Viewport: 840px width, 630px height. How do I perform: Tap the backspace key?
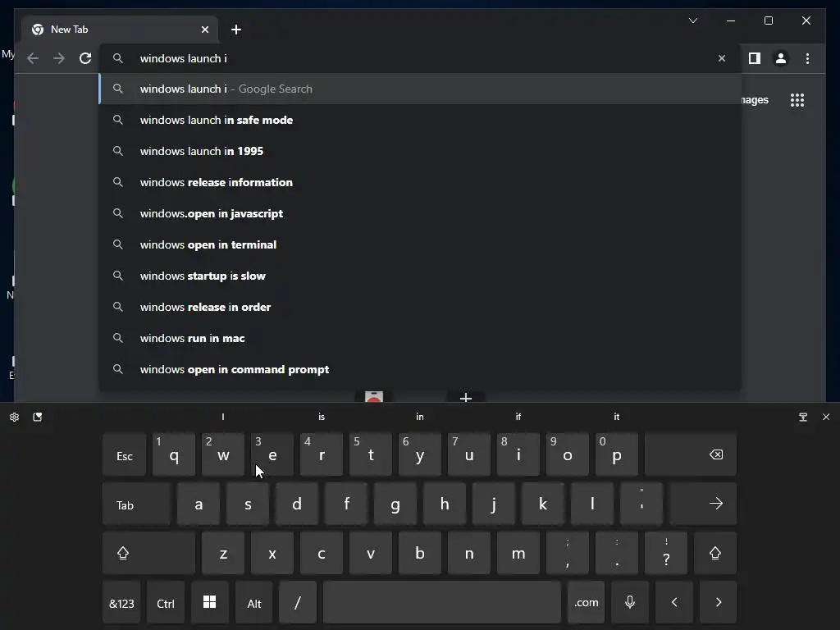pyautogui.click(x=691, y=454)
